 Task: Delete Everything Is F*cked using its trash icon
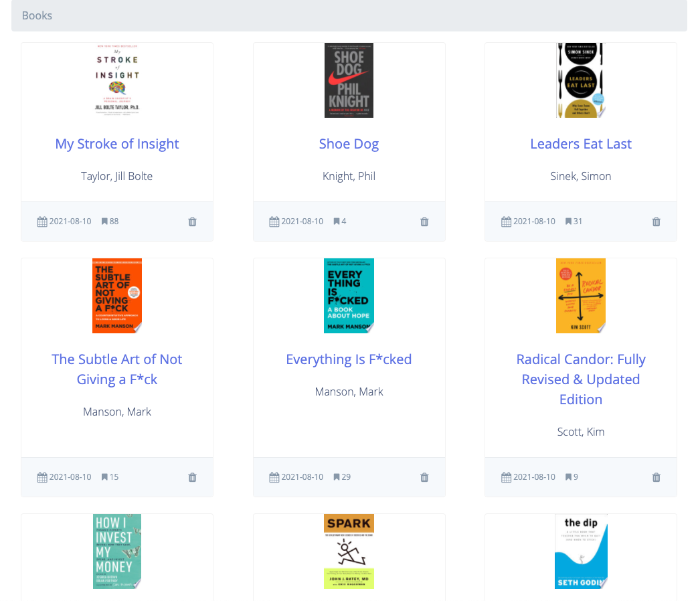coord(424,477)
